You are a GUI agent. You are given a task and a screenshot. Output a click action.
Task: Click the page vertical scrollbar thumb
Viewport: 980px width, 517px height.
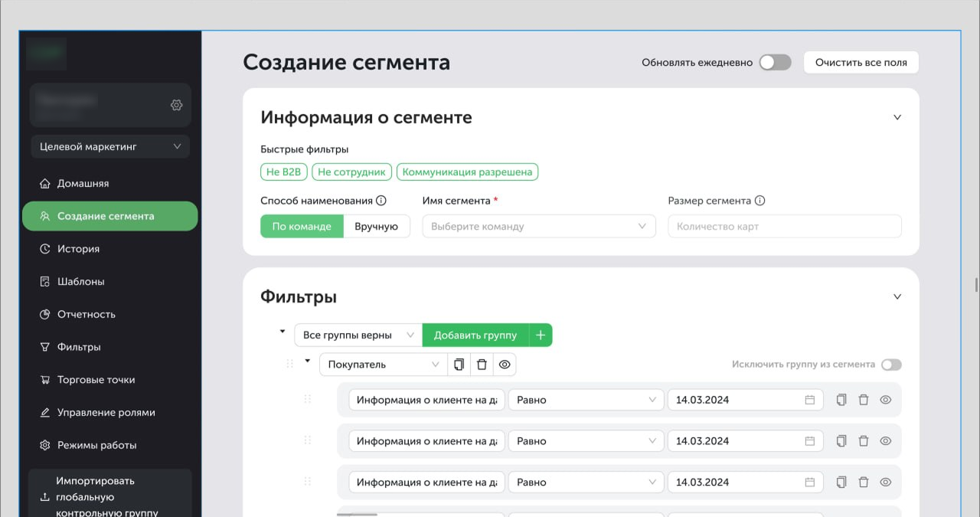tap(975, 284)
